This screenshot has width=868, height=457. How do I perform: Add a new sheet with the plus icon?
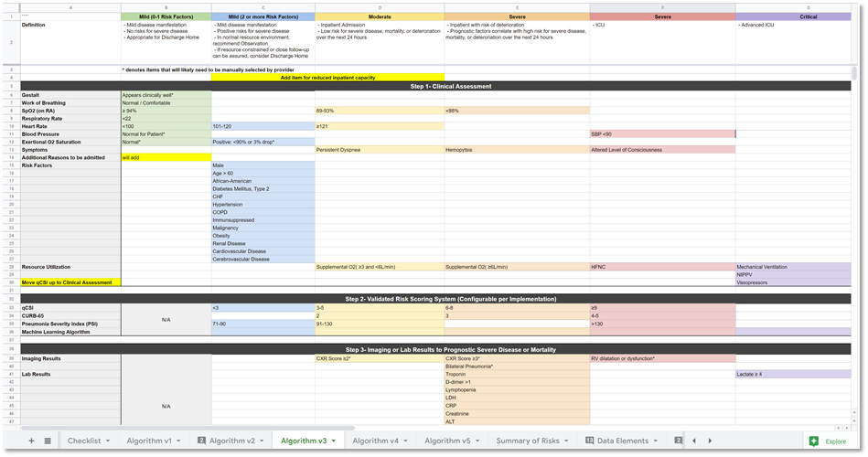[31, 441]
